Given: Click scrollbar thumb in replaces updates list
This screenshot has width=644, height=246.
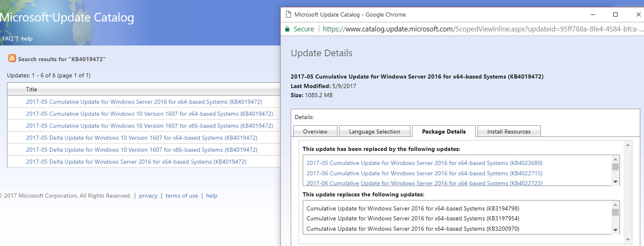Looking at the screenshot, I should [x=615, y=212].
